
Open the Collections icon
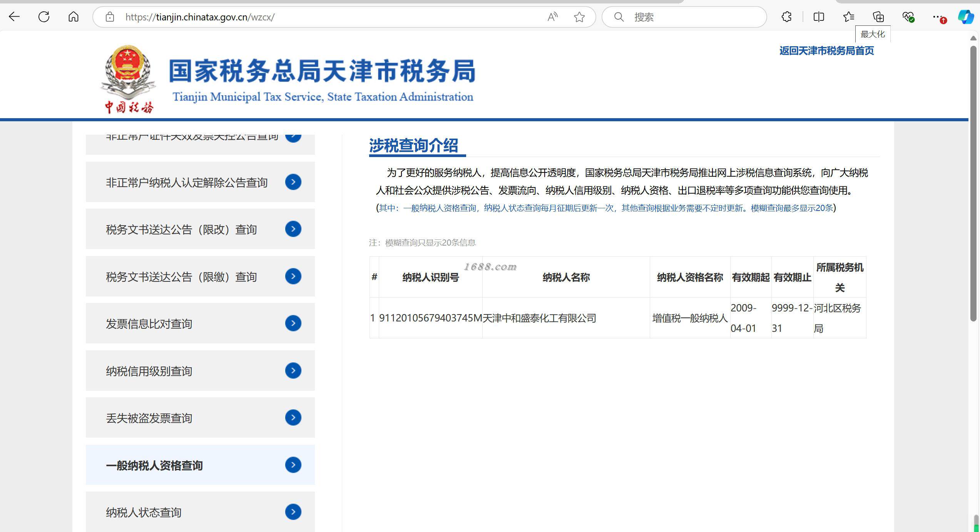(878, 17)
